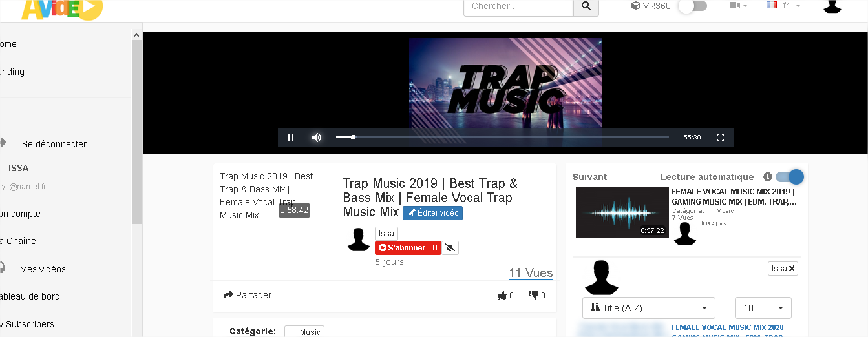
Task: Click the S'abonner subscribe button
Action: [408, 247]
